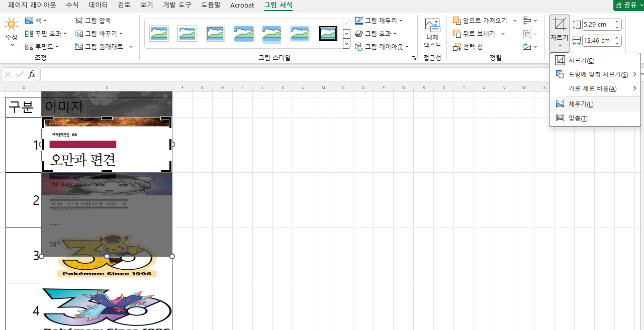Select the 그림 압축 compress pictures icon
The height and width of the screenshot is (330, 644).
click(x=79, y=21)
